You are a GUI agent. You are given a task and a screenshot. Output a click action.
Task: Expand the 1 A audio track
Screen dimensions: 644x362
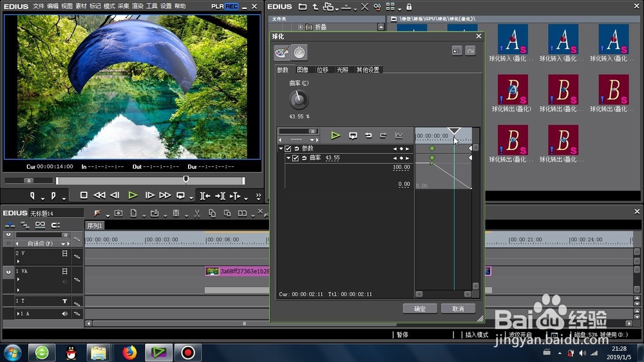(18, 314)
